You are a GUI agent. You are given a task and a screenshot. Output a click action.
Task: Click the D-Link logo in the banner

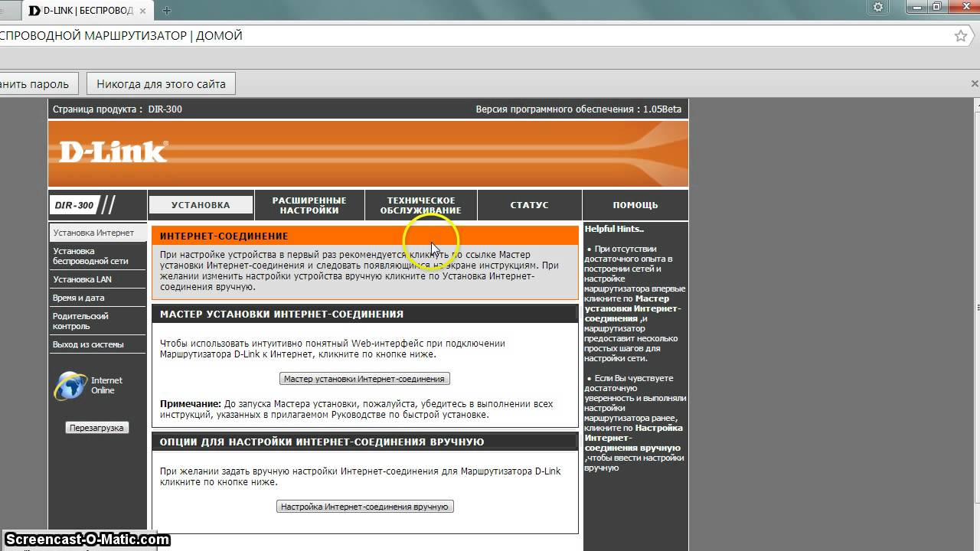[113, 151]
